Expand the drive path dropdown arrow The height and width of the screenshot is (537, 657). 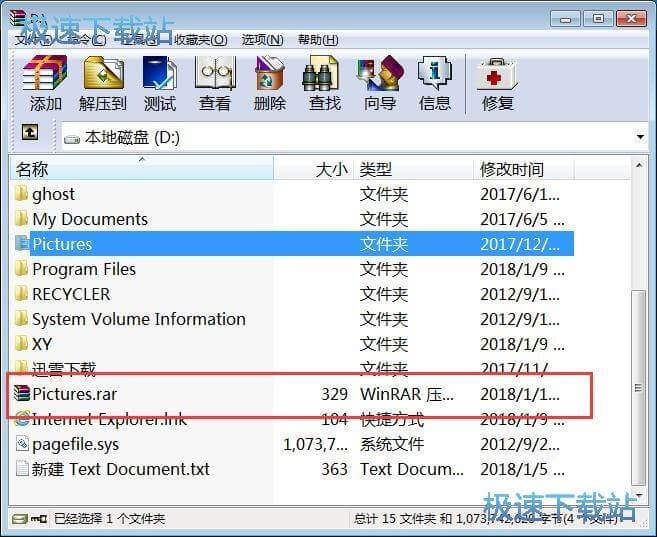click(x=640, y=137)
